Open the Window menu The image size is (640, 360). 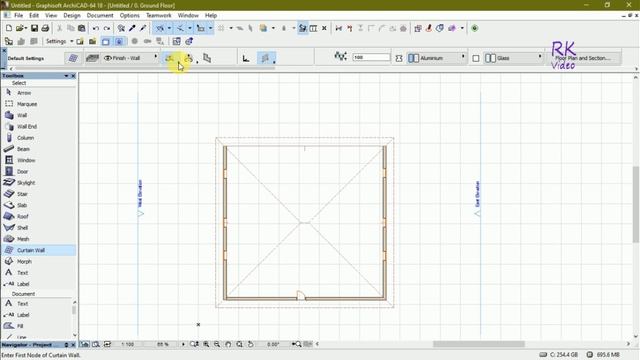(188, 16)
